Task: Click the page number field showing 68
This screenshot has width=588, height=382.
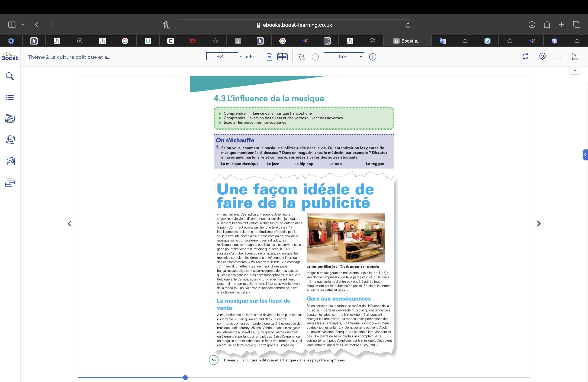Action: coord(222,57)
